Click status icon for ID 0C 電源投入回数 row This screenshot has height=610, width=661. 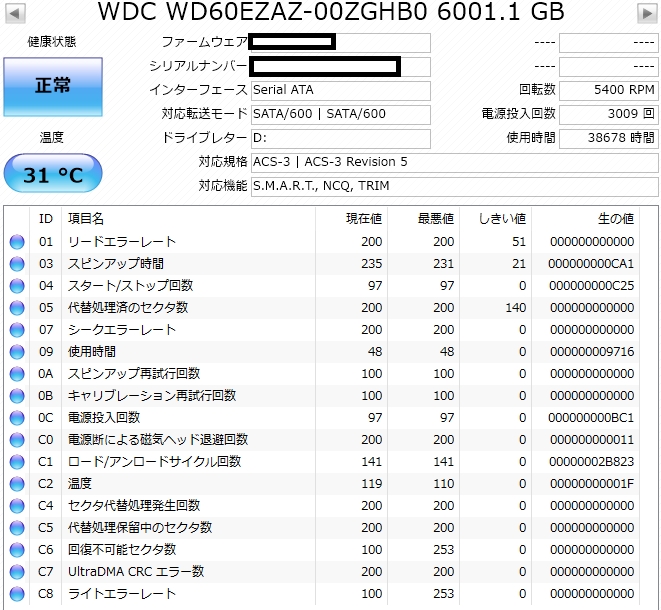(17, 418)
